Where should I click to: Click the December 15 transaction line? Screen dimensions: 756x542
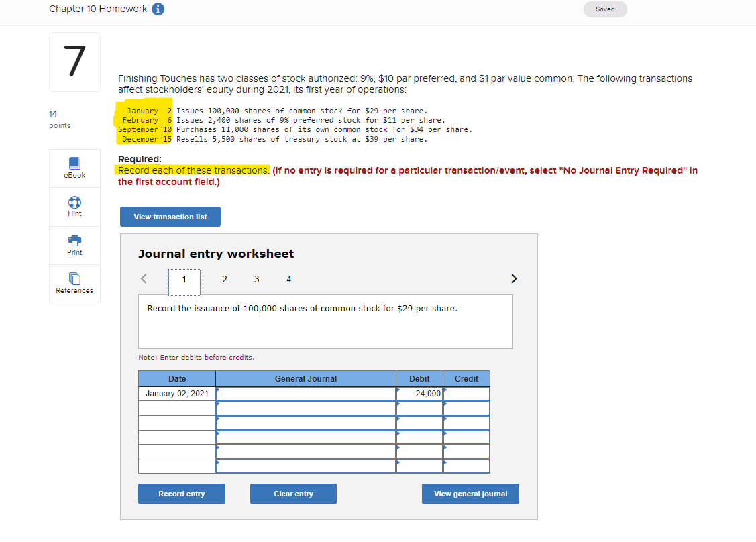pos(274,139)
